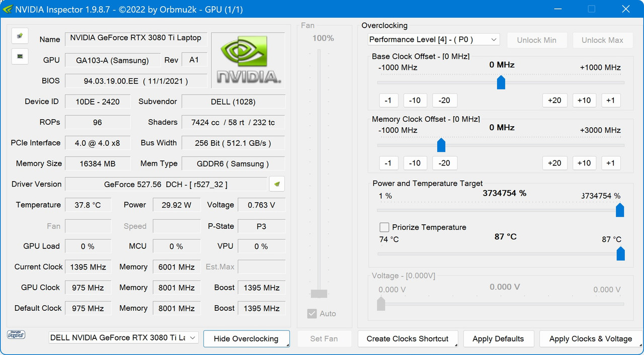Minimize the NVIDIA Inspector window

pos(557,9)
